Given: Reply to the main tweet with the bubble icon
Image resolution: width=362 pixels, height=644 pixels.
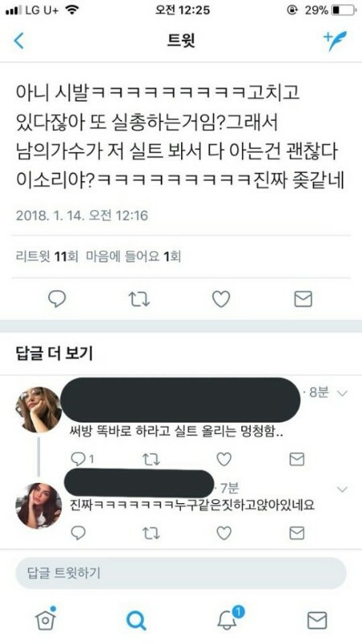Looking at the screenshot, I should tap(57, 299).
